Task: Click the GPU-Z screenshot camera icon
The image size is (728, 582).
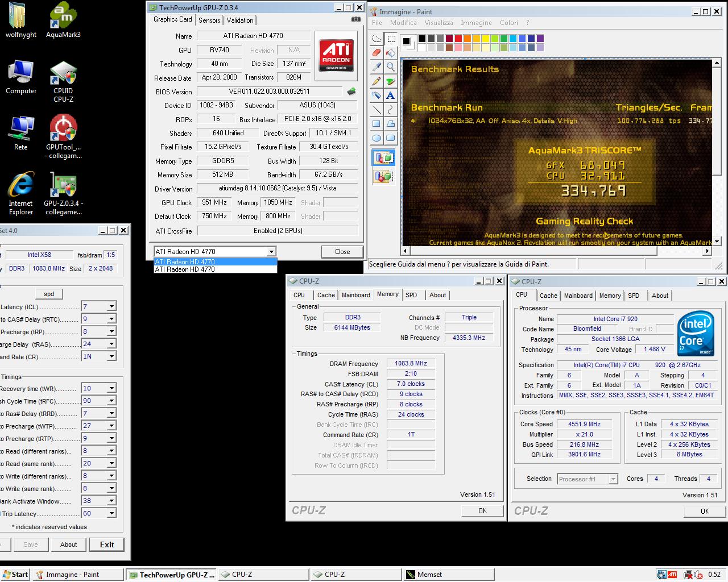Action: (355, 19)
